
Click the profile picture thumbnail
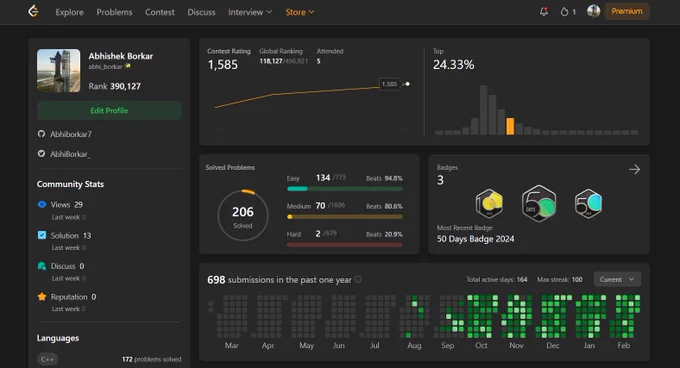[x=59, y=70]
